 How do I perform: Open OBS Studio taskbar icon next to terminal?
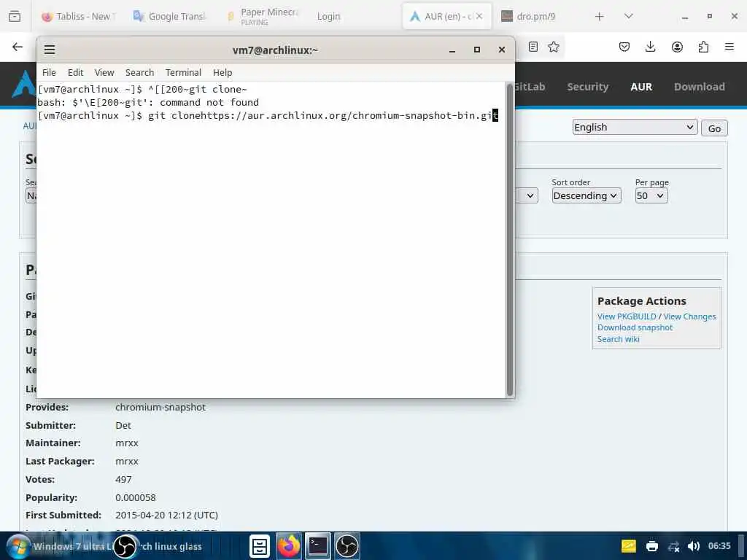tap(347, 546)
